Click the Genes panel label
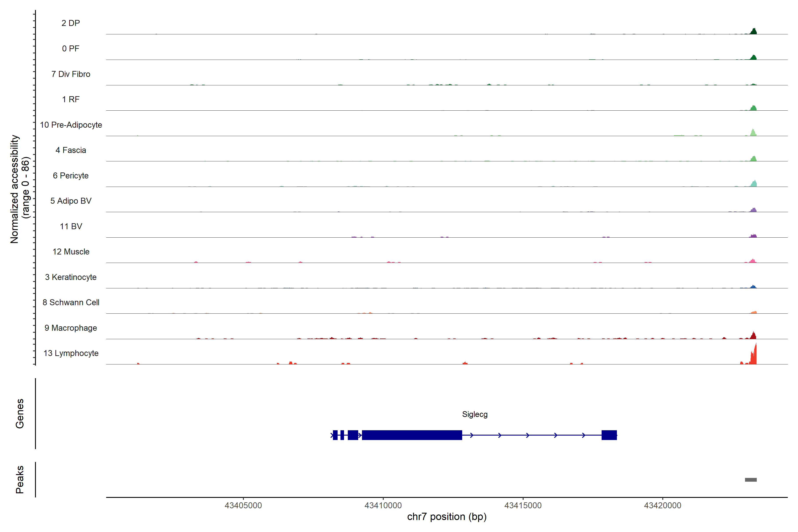Image resolution: width=798 pixels, height=532 pixels. pyautogui.click(x=20, y=413)
